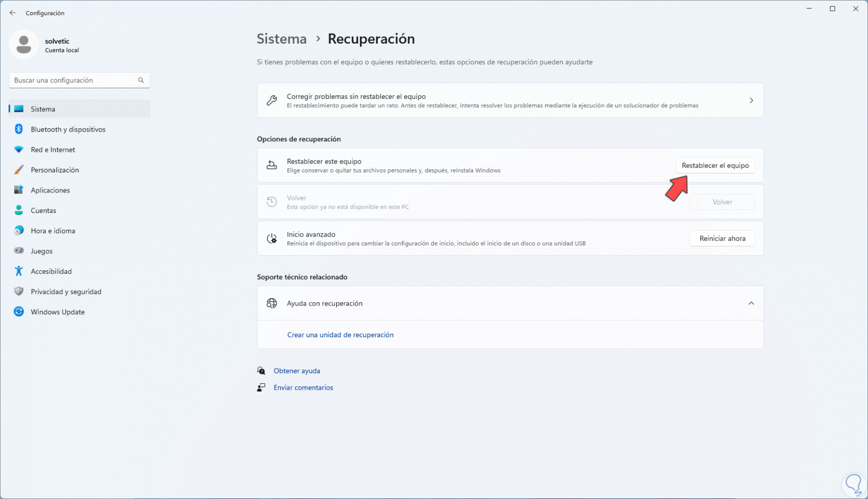This screenshot has width=868, height=499.
Task: Open Cuentas settings page
Action: pyautogui.click(x=80, y=210)
